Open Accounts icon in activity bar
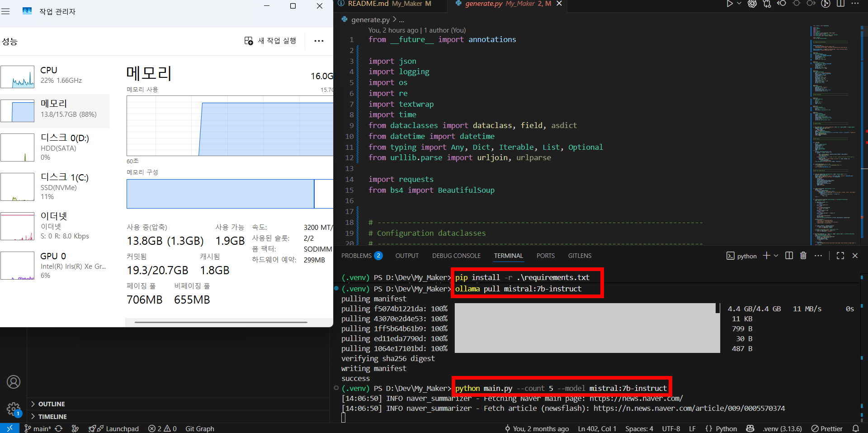Viewport: 868px width, 433px height. click(x=14, y=382)
